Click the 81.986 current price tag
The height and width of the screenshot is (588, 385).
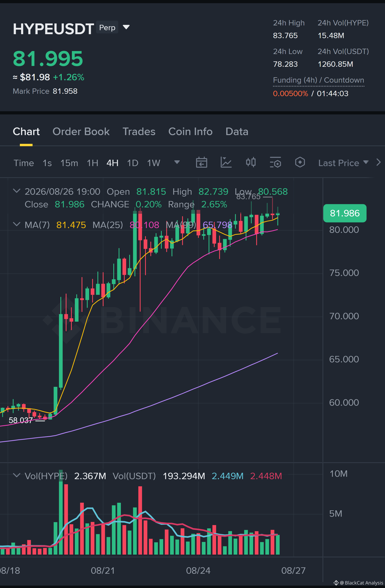coord(345,213)
